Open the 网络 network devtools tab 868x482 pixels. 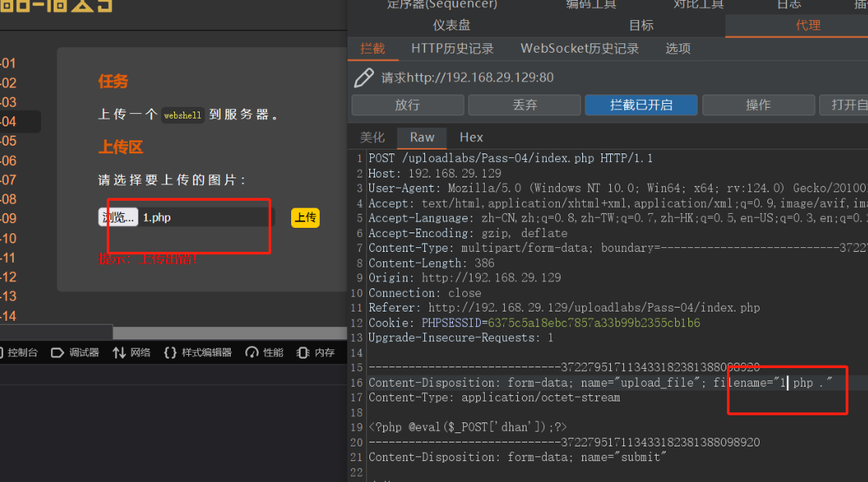pos(132,353)
